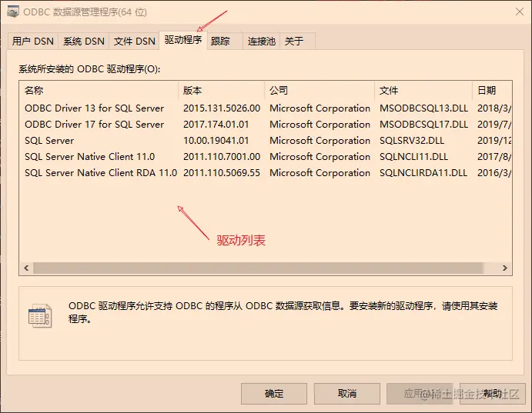Click the horizontal scrollbar thumb in driver list
The image size is (532, 413).
pos(258,268)
